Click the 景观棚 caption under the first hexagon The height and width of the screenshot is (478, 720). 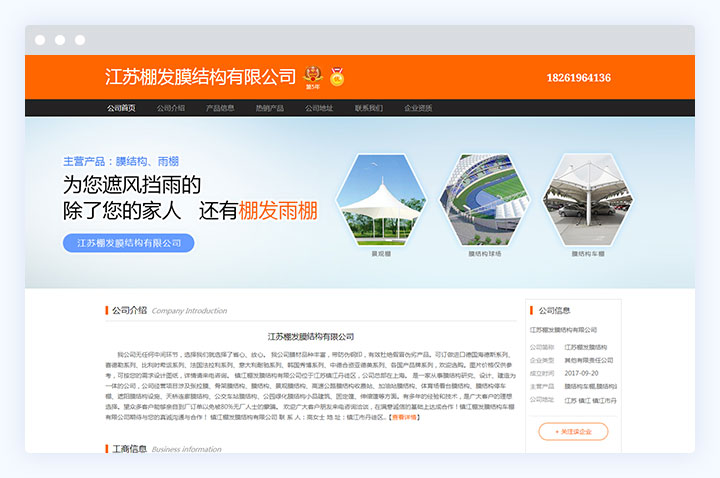point(381,253)
